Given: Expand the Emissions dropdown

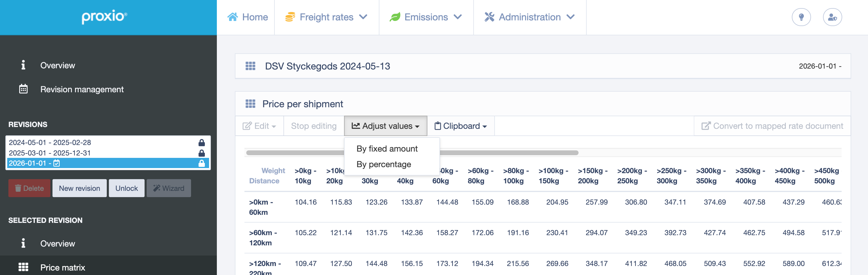Looking at the screenshot, I should (x=426, y=17).
